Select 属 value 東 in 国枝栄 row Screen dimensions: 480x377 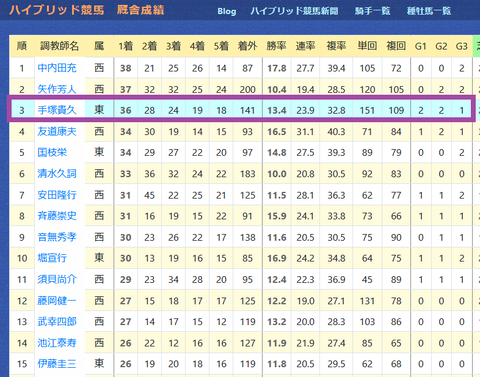99,152
